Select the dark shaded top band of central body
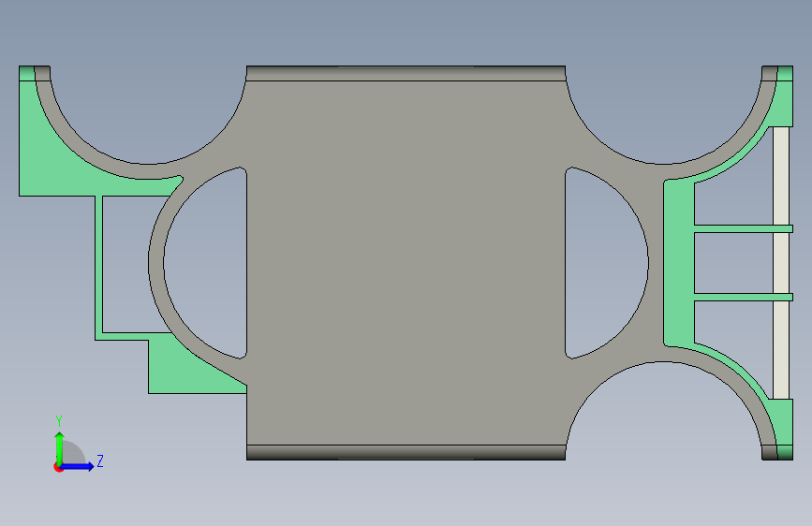Image resolution: width=812 pixels, height=526 pixels. click(x=406, y=73)
